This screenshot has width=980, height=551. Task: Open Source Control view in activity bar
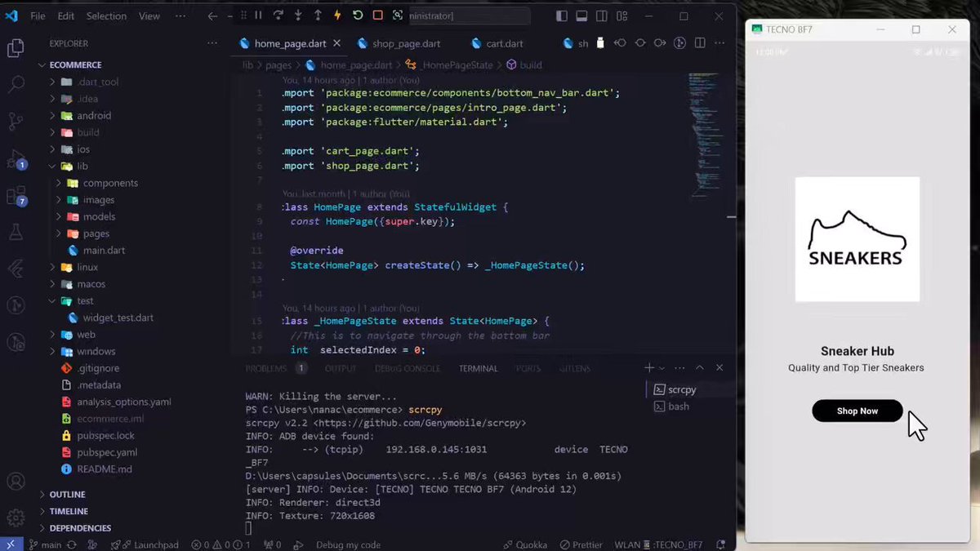(x=16, y=122)
